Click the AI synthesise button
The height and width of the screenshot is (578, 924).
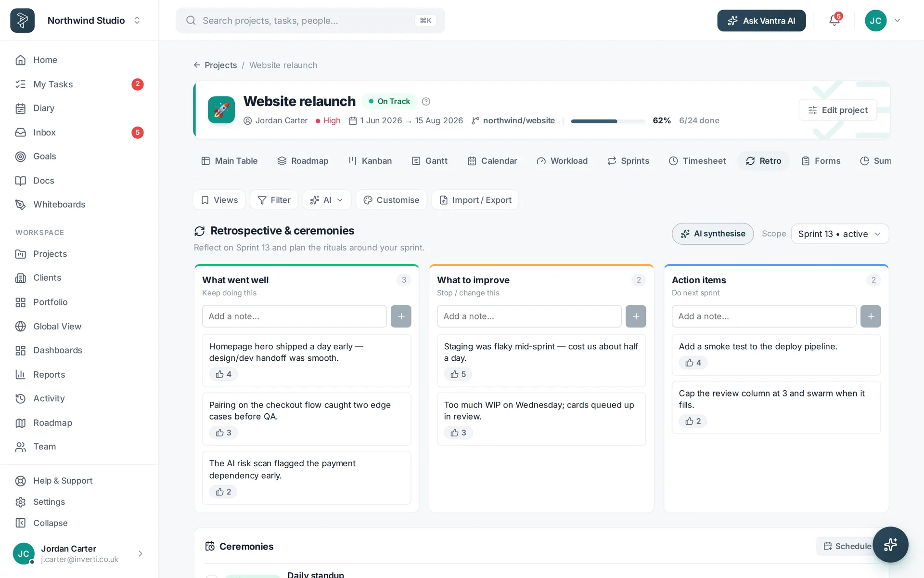713,234
